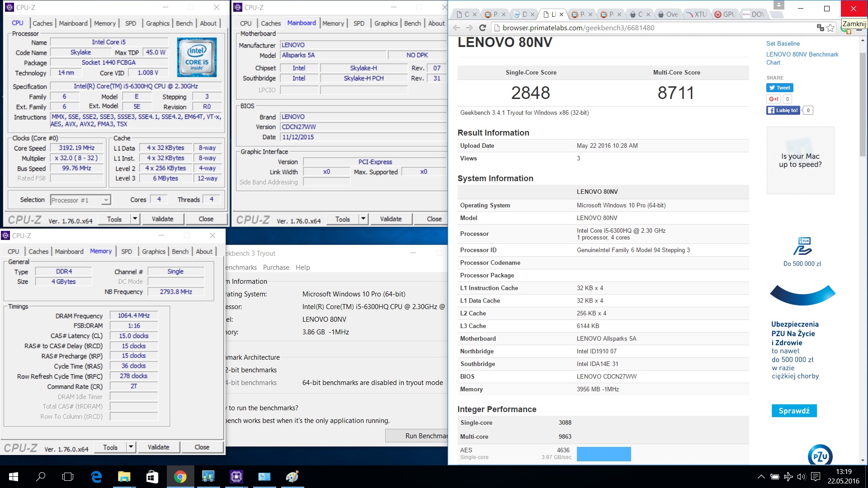This screenshot has width=868, height=488.
Task: Click Tools button in Memory window
Action: click(110, 447)
